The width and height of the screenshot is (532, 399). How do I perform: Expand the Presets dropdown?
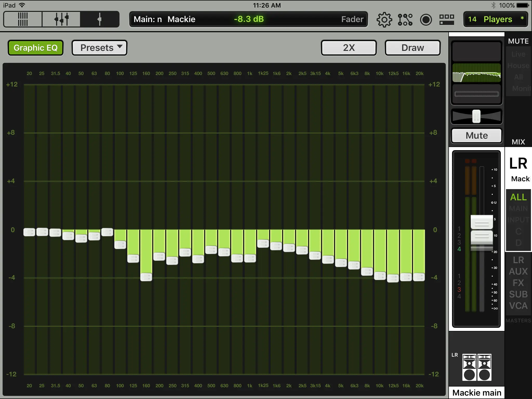[x=99, y=48]
